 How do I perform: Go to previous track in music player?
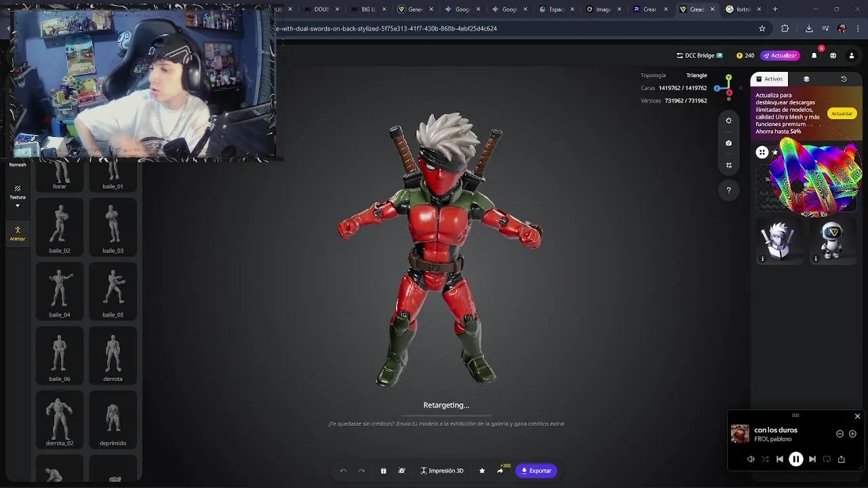point(780,459)
